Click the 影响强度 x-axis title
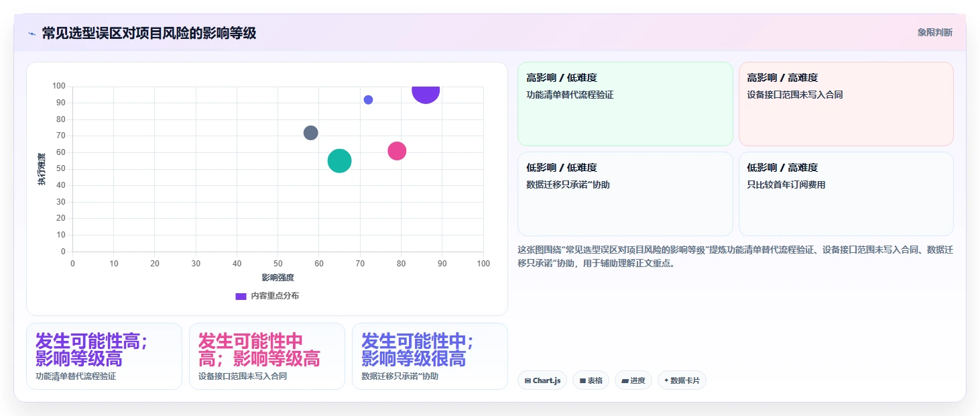Viewport: 980px width, 416px height. tap(278, 277)
